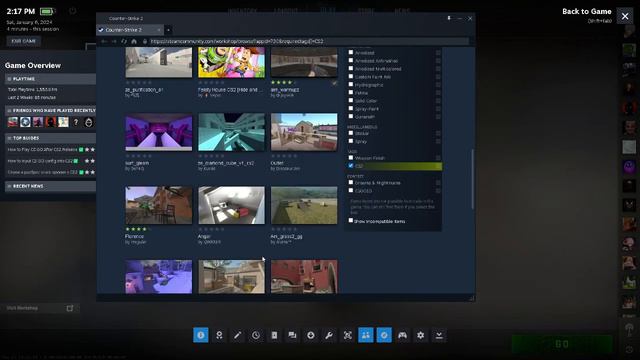Image resolution: width=640 pixels, height=360 pixels.
Task: Check the Patina filter checkbox
Action: [x=351, y=92]
